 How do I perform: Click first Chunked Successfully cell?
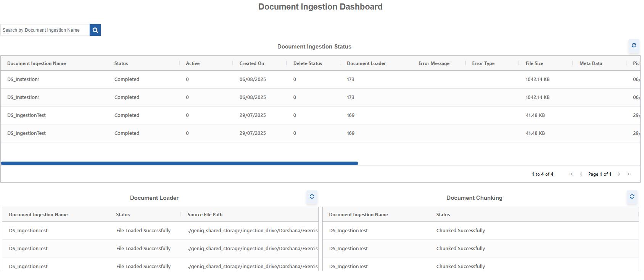tap(460, 231)
